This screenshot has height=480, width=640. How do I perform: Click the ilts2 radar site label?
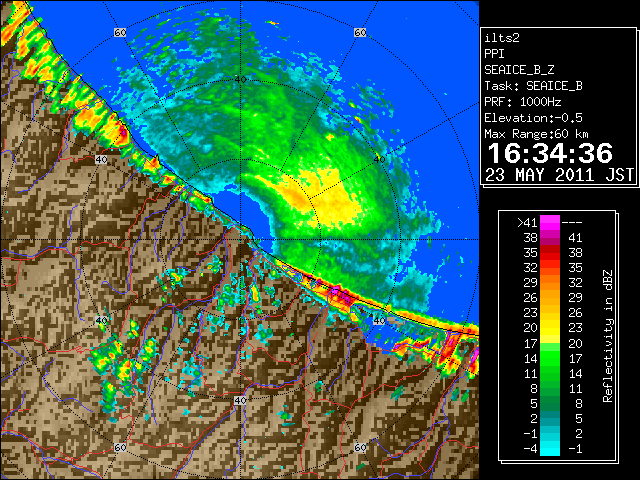click(502, 38)
